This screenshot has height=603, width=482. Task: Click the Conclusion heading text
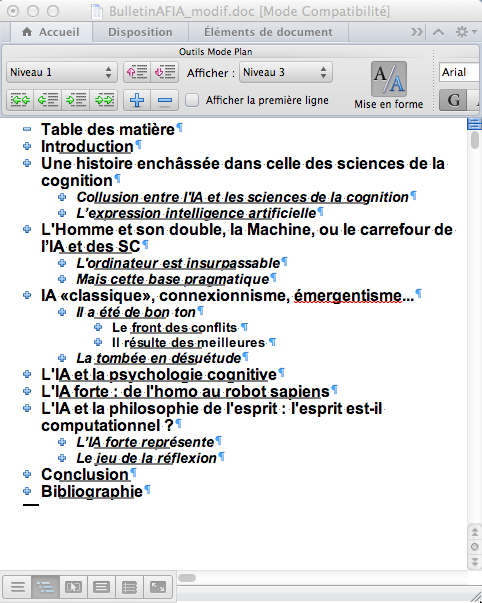click(x=85, y=475)
